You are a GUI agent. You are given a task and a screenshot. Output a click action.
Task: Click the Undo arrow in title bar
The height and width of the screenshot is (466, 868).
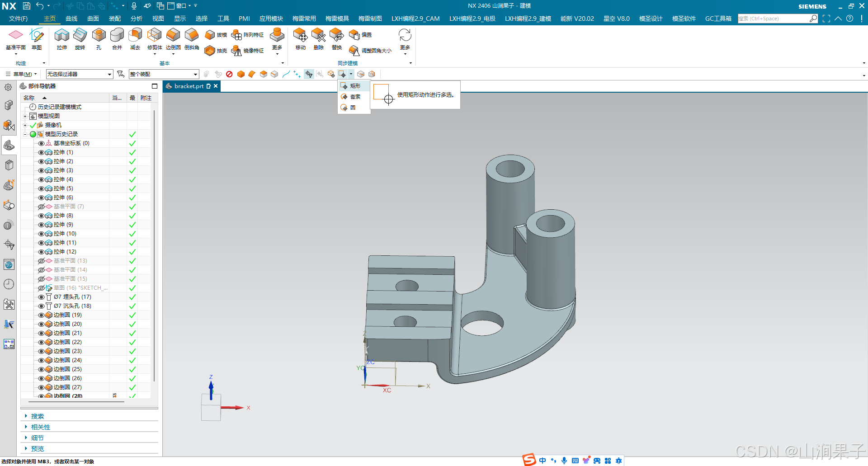coord(40,6)
